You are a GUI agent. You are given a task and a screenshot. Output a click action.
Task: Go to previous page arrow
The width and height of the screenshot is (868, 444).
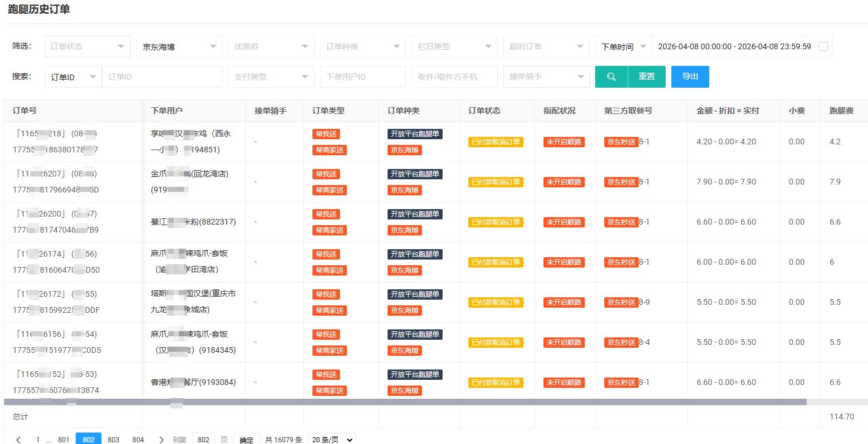tap(18, 439)
